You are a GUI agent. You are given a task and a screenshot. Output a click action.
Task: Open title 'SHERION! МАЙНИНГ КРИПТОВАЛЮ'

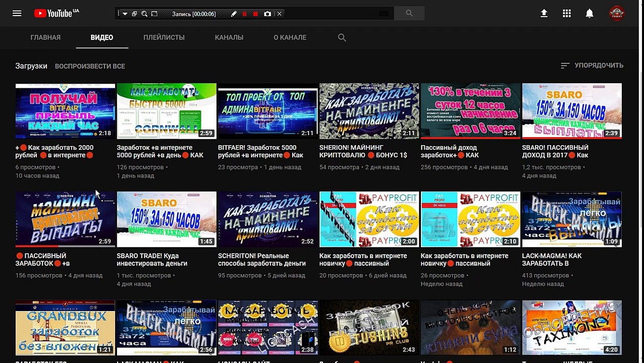coord(363,151)
